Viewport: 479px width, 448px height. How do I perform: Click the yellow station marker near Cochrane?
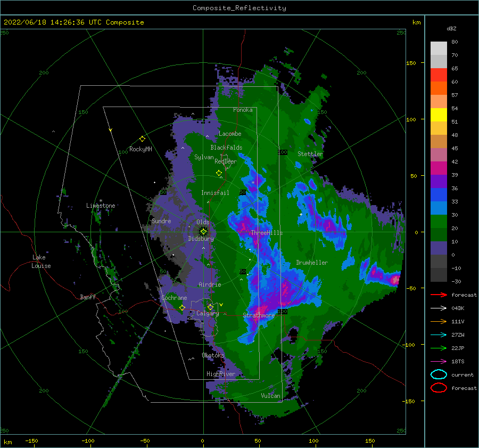coord(182,307)
